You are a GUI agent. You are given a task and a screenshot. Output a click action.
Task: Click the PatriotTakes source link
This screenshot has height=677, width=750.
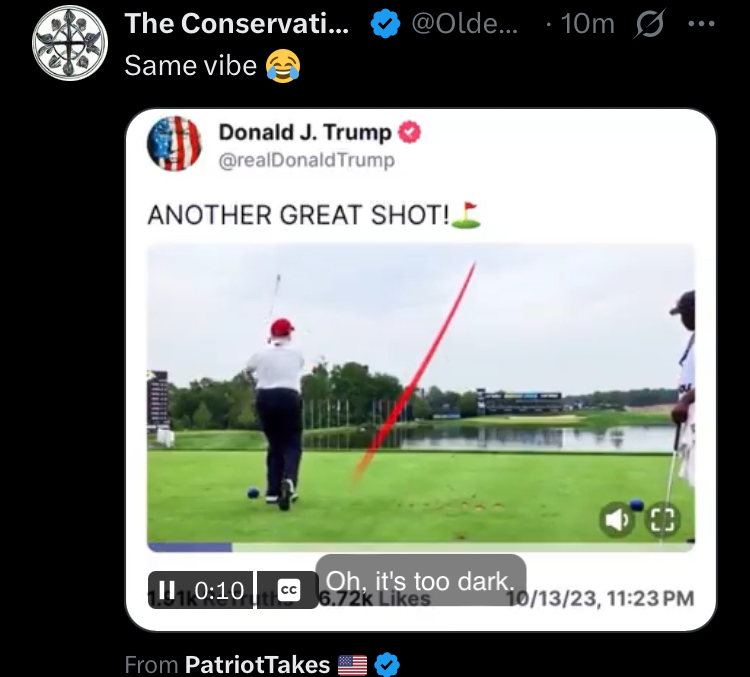tap(257, 664)
